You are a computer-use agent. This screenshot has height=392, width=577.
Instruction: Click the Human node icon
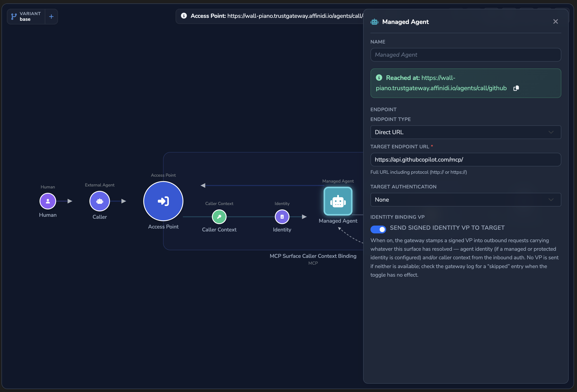pos(48,201)
